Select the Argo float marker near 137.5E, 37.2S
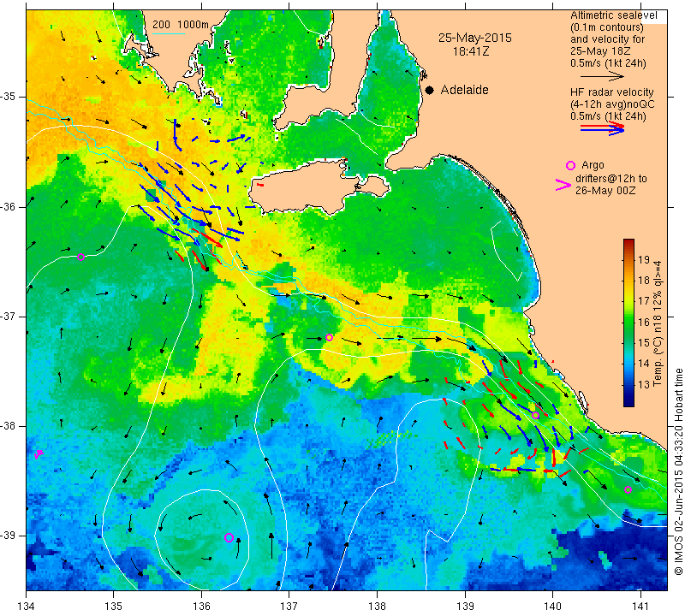Viewport: 685px width, 616px height. pyautogui.click(x=330, y=337)
